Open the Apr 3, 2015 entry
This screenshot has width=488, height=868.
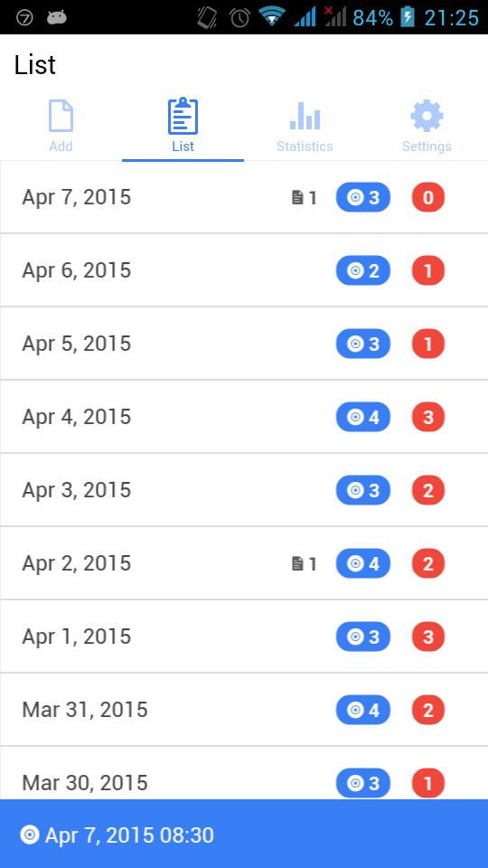coord(244,490)
